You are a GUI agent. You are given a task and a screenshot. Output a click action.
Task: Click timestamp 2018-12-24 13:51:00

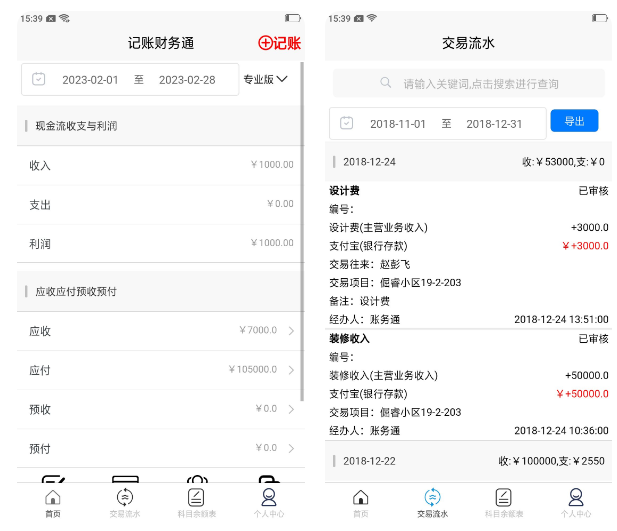[561, 319]
